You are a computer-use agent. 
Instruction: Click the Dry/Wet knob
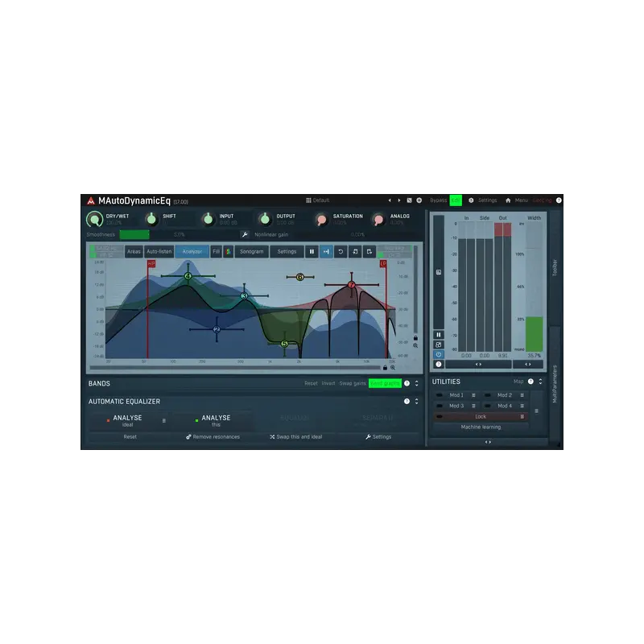click(94, 219)
